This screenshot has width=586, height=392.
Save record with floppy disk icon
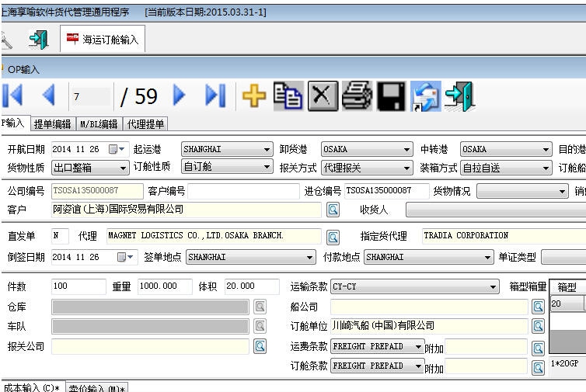[x=391, y=96]
